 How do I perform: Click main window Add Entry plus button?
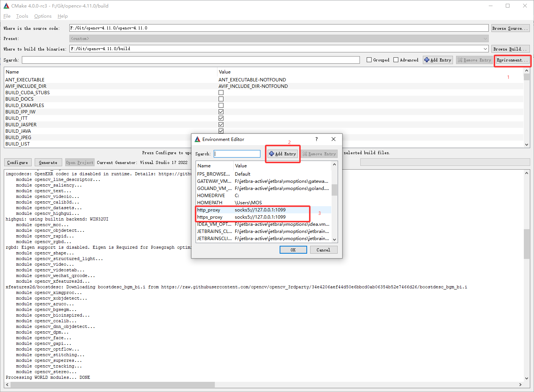(438, 60)
